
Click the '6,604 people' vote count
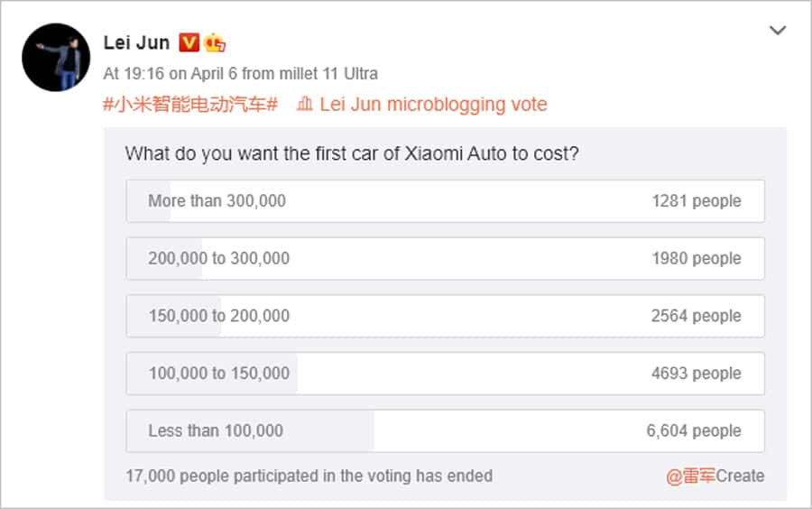point(694,431)
